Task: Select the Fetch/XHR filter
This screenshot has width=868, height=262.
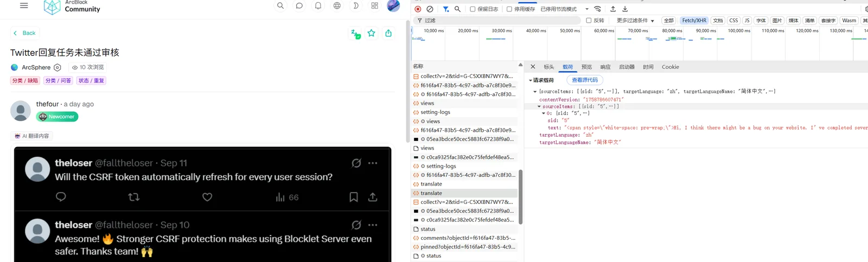Action: (694, 21)
